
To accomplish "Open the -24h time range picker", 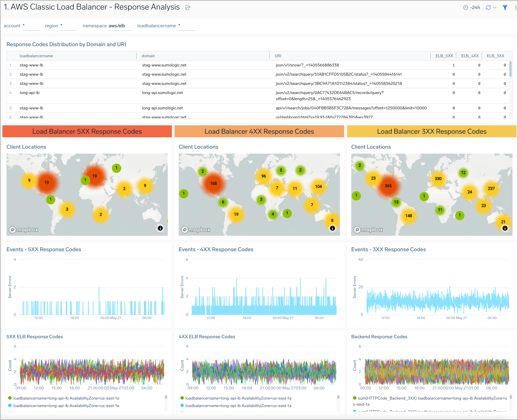I will pos(471,7).
